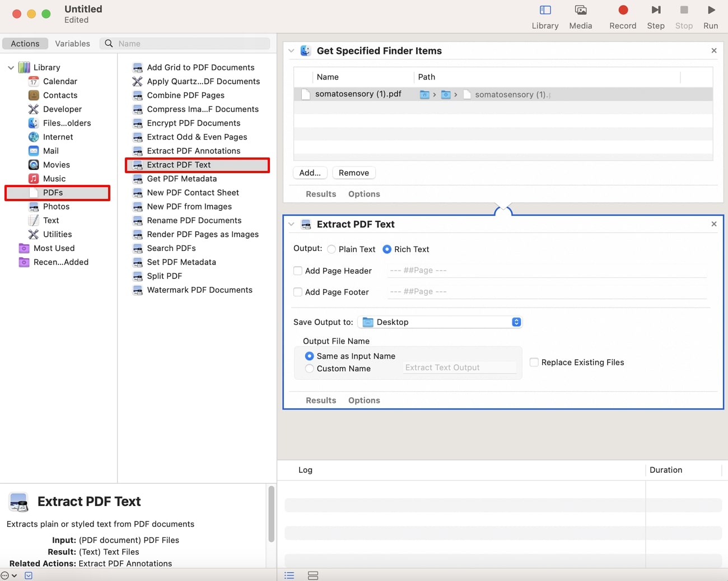Click the description pane scrollbar

click(271, 514)
